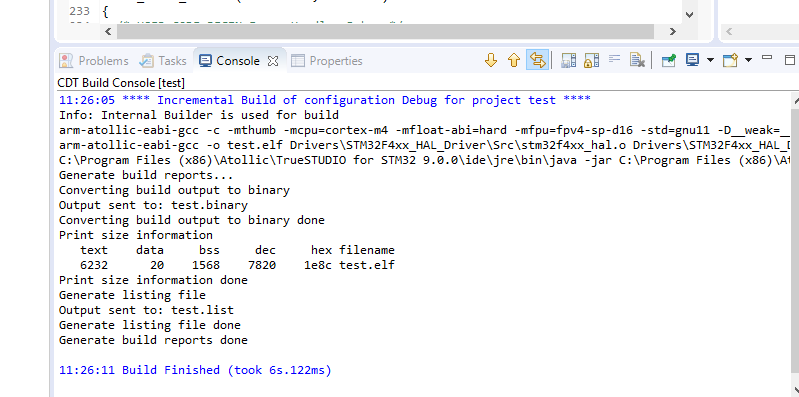Toggle Scroll Lock on the console

(x=591, y=60)
